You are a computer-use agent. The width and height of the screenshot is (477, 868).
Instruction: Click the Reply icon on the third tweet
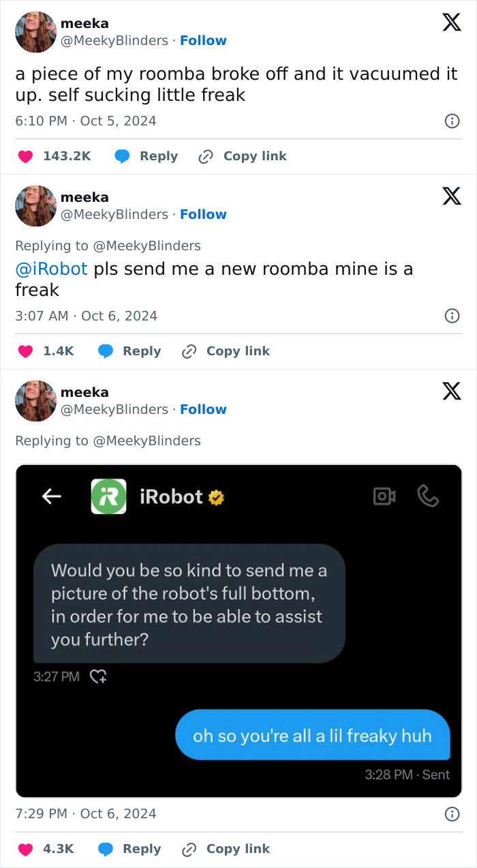click(x=106, y=849)
